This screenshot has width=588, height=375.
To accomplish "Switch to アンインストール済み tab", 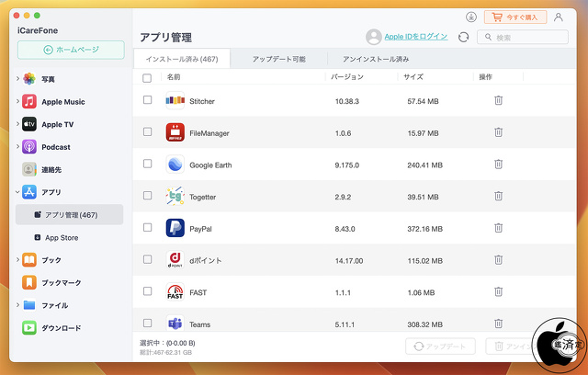I will click(376, 59).
